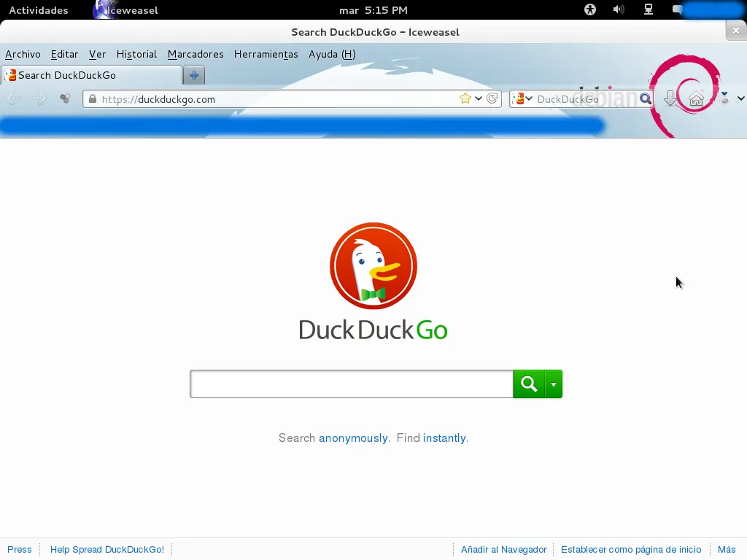Click the icon left of the address bar

[x=65, y=98]
